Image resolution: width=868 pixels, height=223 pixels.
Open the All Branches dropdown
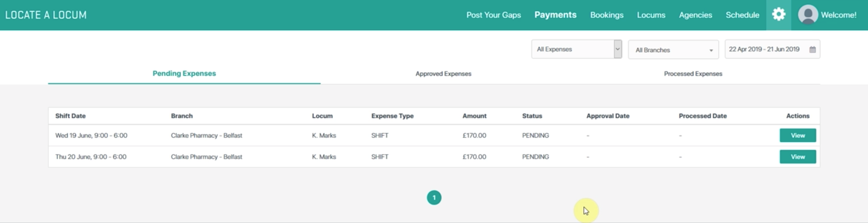pyautogui.click(x=673, y=50)
